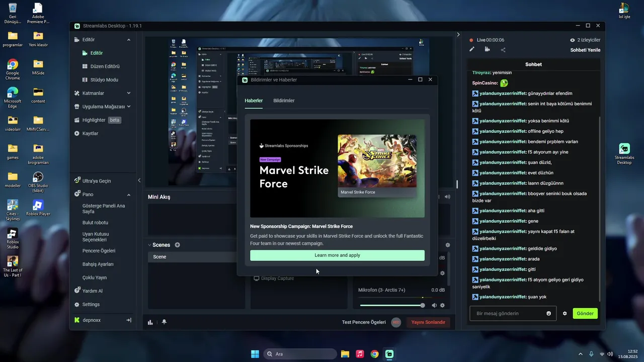Open the chat settings gear icon

(x=565, y=313)
